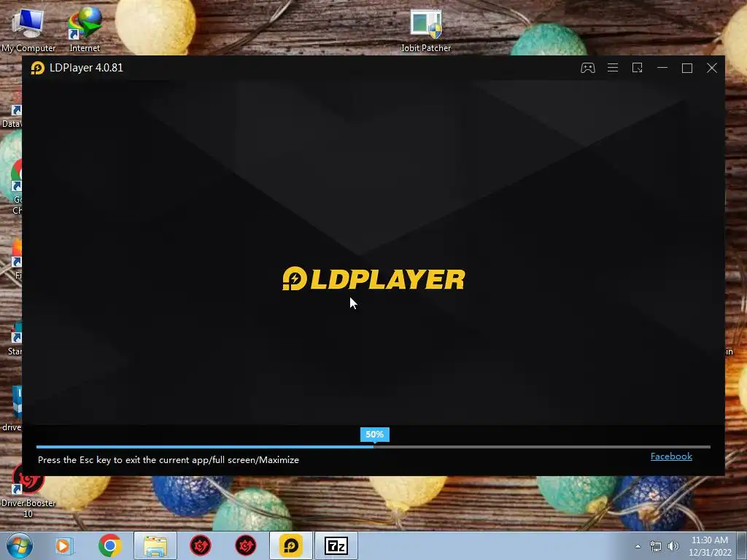Image resolution: width=747 pixels, height=560 pixels.
Task: Minimize the LDPlayer window
Action: 662,68
